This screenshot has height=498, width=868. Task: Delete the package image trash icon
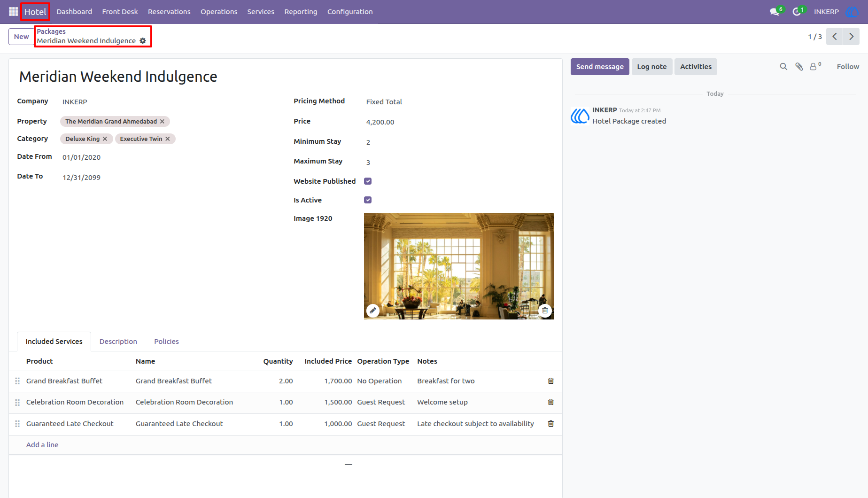coord(545,311)
